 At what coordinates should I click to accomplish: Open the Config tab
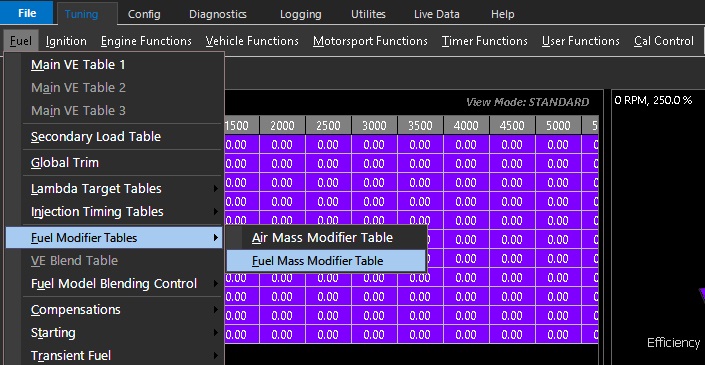[x=144, y=14]
